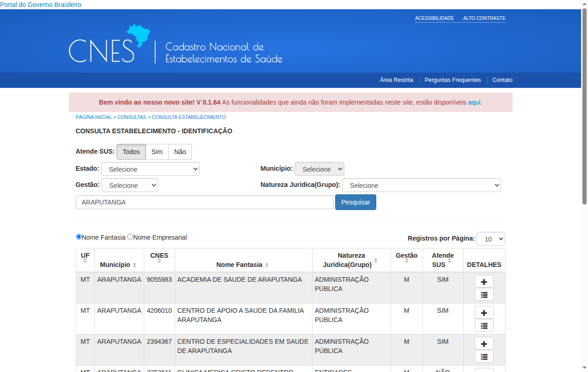Screen dimensions: 588x372
Task: Choose the Nome Empresarial radio option
Action: (x=130, y=237)
